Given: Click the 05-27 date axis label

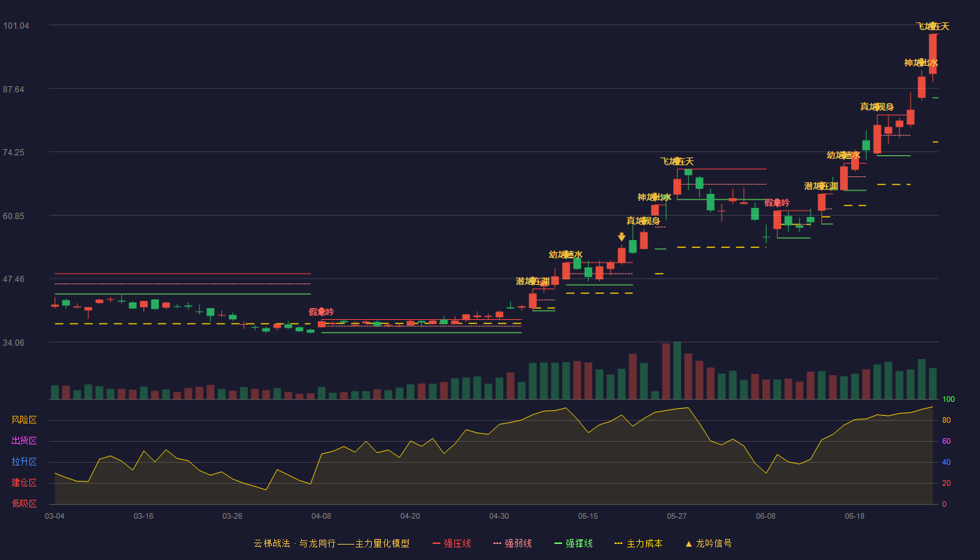Looking at the screenshot, I should pyautogui.click(x=677, y=516).
